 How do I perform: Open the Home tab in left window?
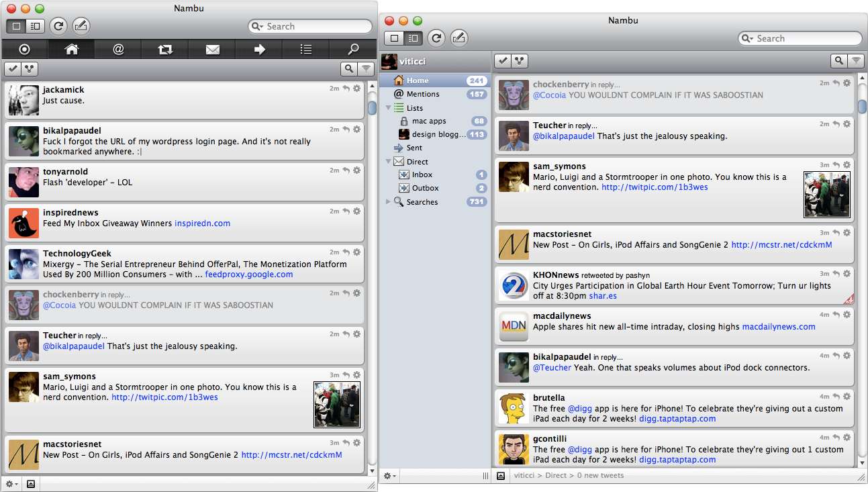pyautogui.click(x=71, y=49)
